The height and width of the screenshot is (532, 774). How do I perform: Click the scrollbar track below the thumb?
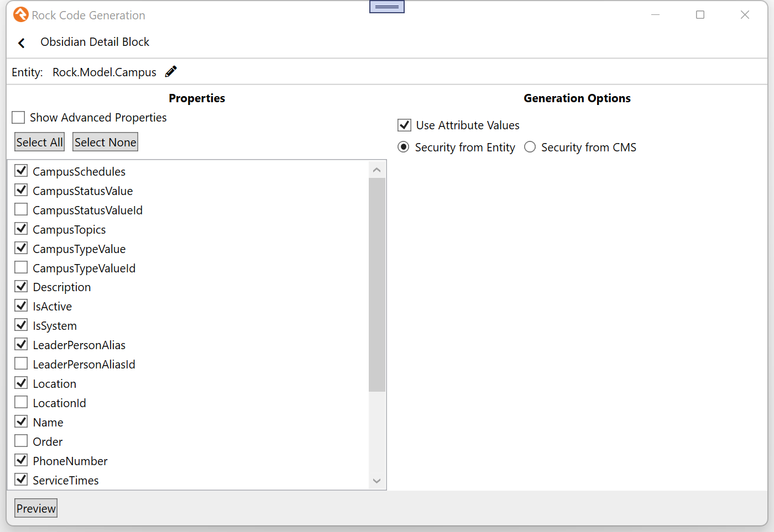tap(377, 433)
